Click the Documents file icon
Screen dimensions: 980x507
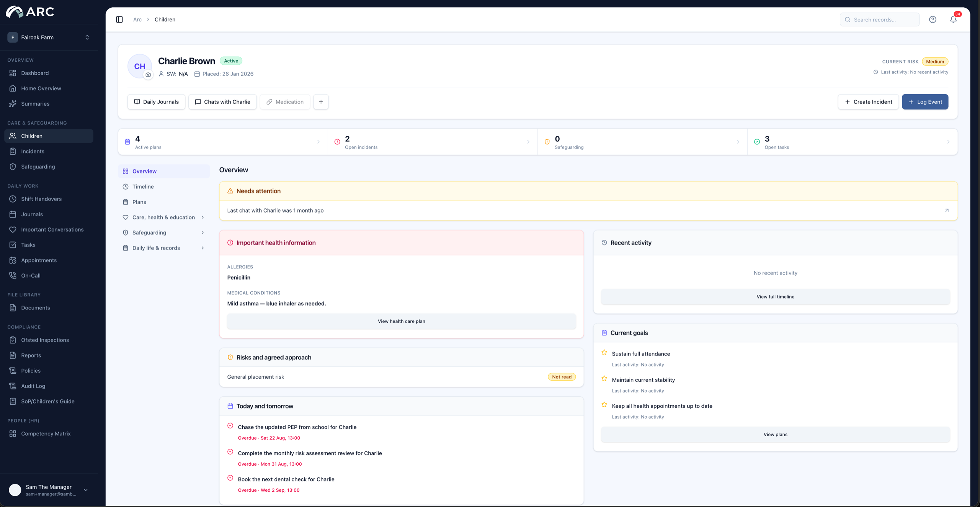(13, 307)
